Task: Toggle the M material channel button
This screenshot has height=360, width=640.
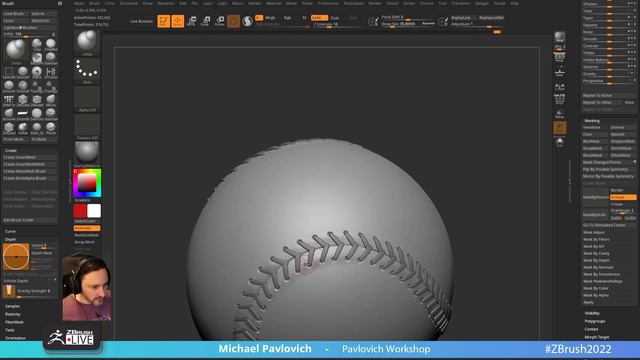Action: tap(304, 18)
